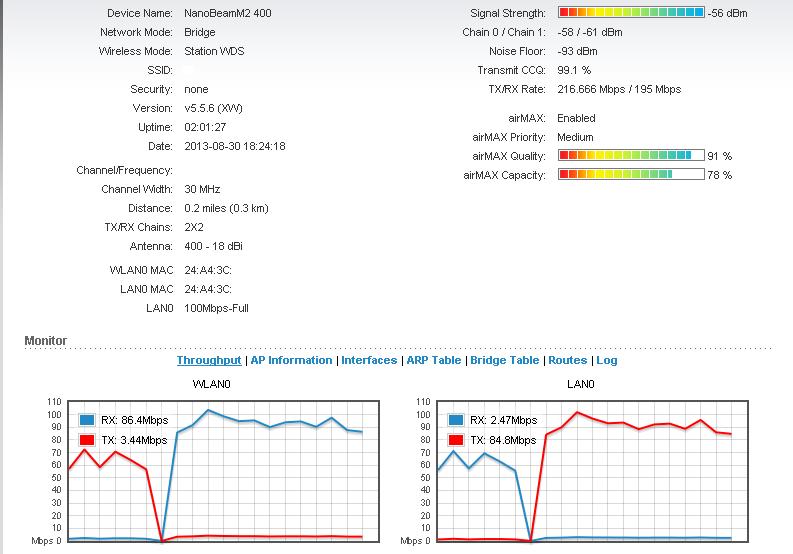793x554 pixels.
Task: Open the Throughput monitor tab
Action: (x=209, y=360)
